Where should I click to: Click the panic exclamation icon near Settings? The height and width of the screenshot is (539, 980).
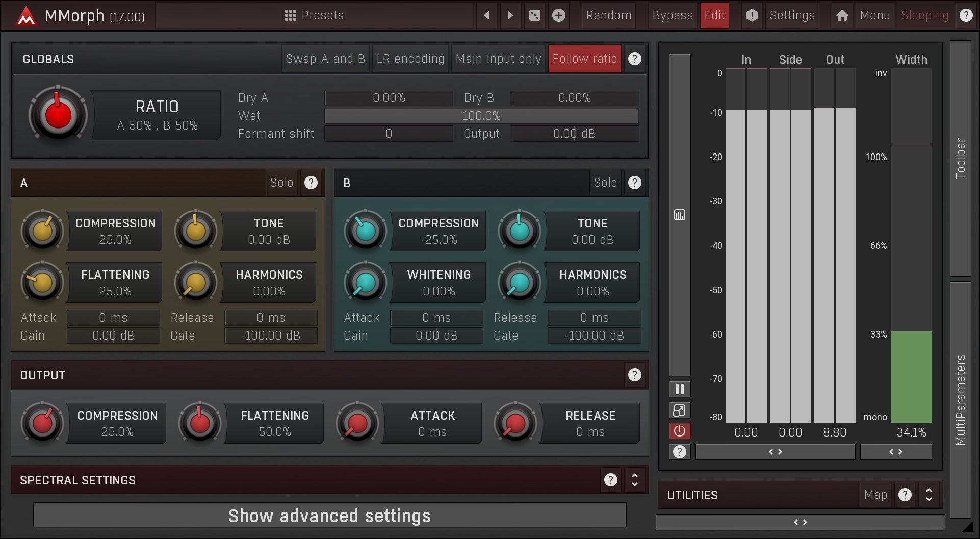point(752,15)
